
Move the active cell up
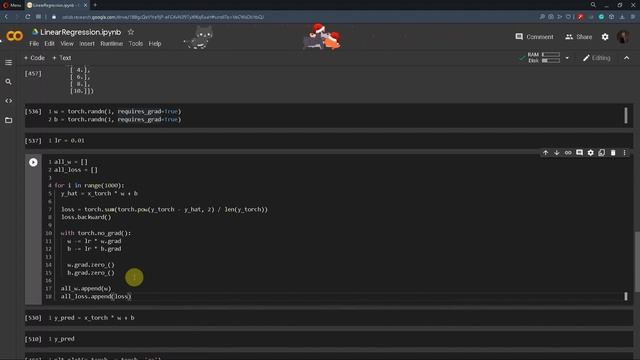coord(545,153)
